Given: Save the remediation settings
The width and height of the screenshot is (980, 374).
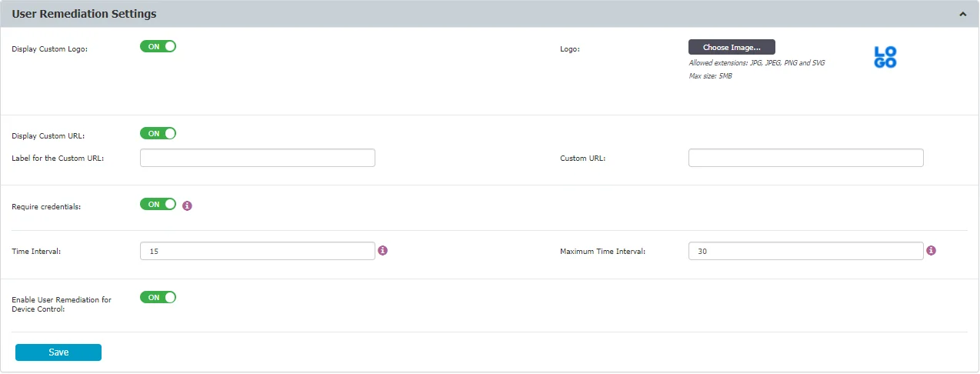Looking at the screenshot, I should coord(58,352).
